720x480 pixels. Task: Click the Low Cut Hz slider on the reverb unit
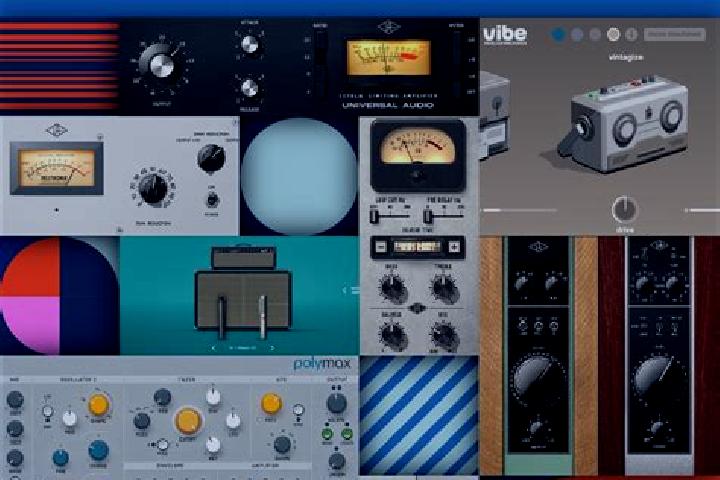(390, 215)
